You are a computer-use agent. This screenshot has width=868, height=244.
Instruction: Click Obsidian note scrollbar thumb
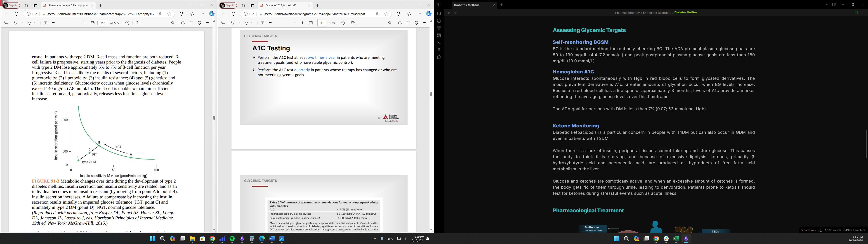coord(866,144)
